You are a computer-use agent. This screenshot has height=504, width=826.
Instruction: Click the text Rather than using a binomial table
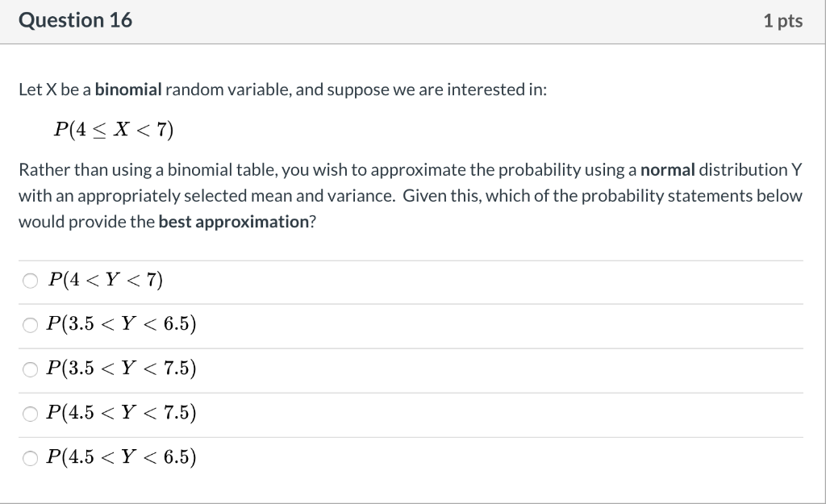pos(148,169)
